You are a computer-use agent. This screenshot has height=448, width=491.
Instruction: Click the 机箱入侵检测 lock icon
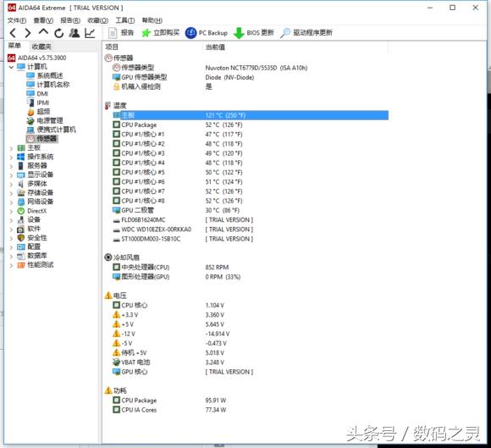[x=117, y=86]
